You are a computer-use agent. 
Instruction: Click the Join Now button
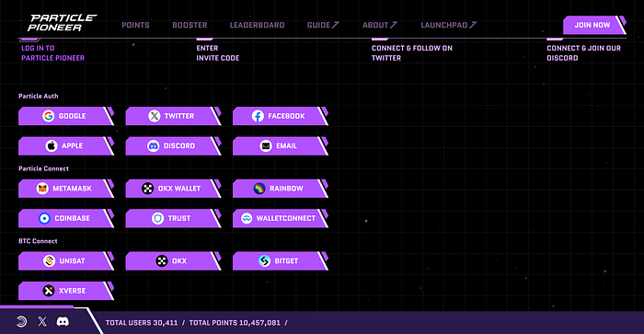(x=594, y=25)
